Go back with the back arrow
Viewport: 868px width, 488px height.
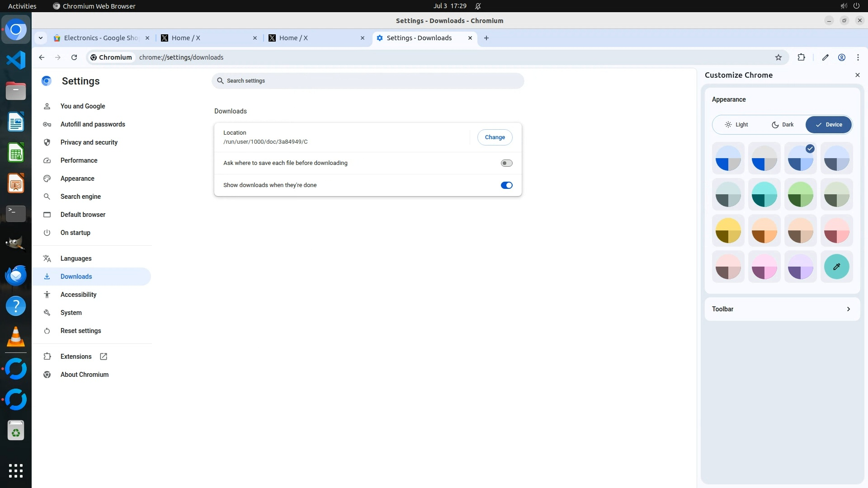(x=42, y=57)
